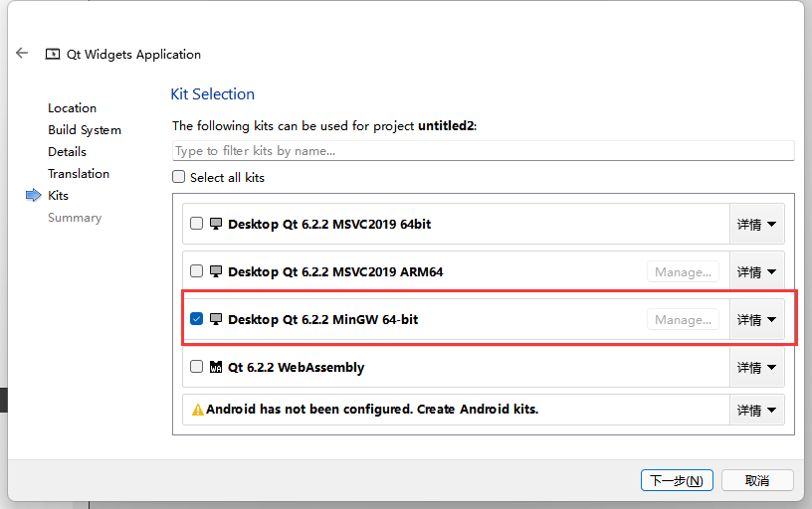Expand 详情 for the Android configuration row
This screenshot has height=509, width=812.
756,410
